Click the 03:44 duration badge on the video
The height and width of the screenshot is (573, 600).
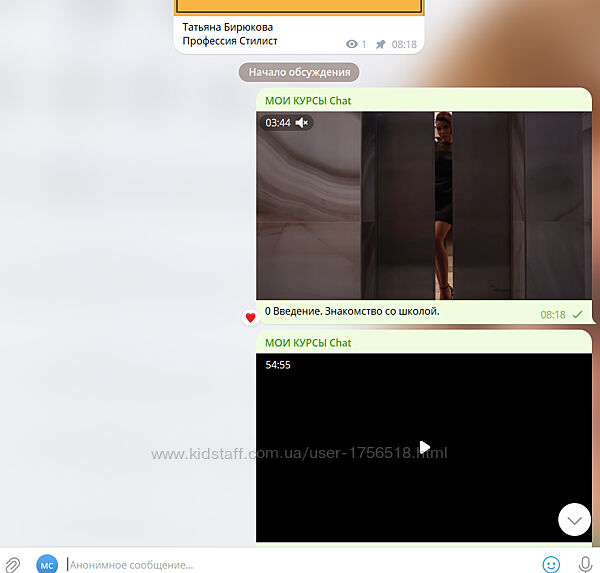(x=278, y=123)
